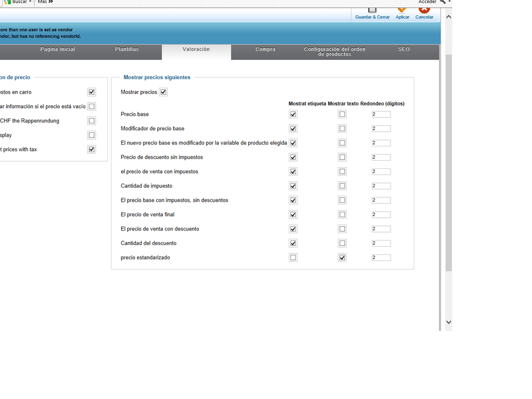This screenshot has height=399, width=532.
Task: Check 'información si el precio está vacío' box
Action: 91,106
